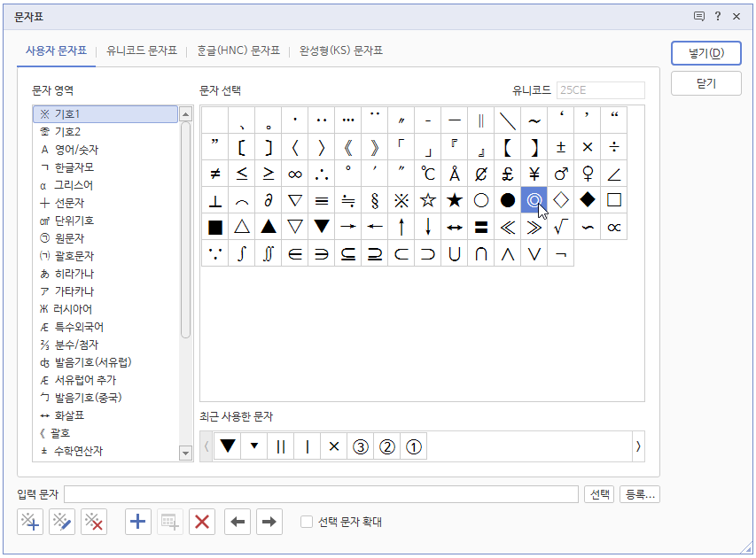Select the plus-minus sign symbol

coord(561,147)
